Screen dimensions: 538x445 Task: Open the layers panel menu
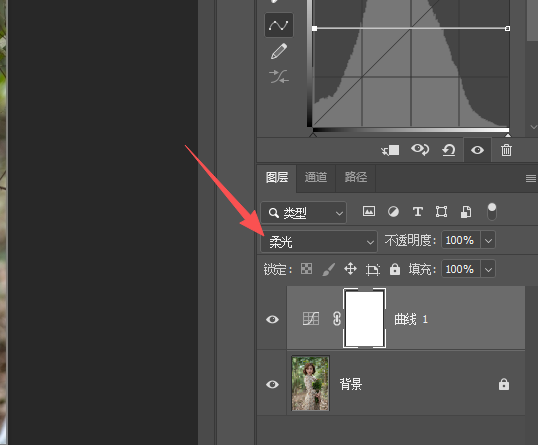point(530,178)
